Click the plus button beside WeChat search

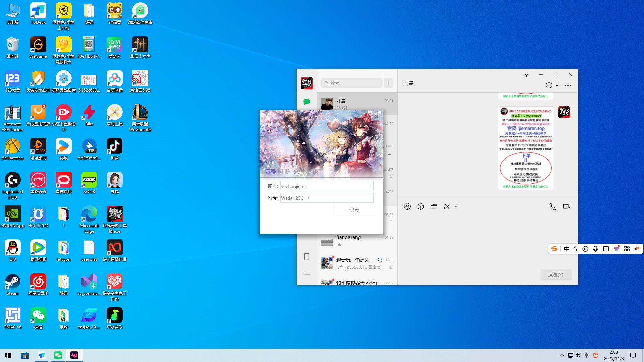coord(388,83)
